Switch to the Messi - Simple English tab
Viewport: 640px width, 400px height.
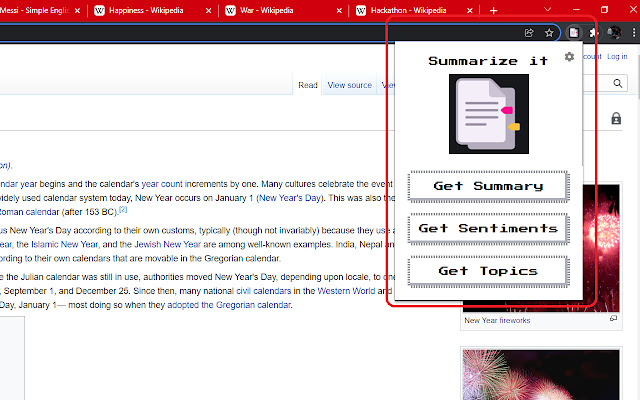[35, 11]
